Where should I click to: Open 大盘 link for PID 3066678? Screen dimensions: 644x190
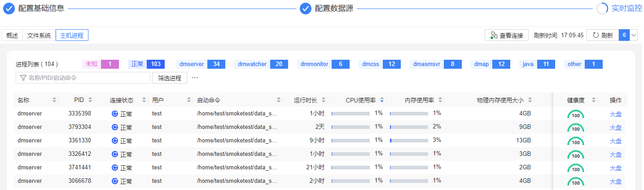pos(616,181)
